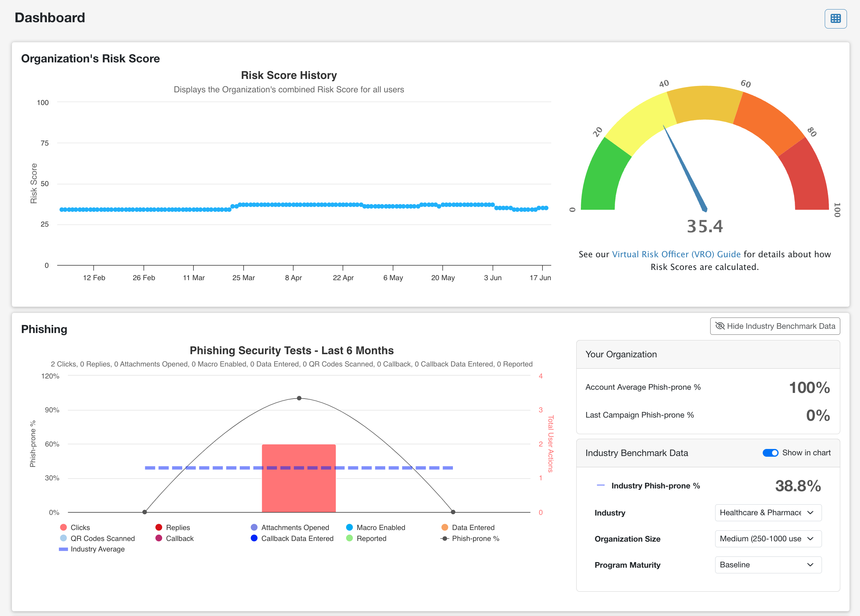Click the 17 Jun axis label

(540, 278)
